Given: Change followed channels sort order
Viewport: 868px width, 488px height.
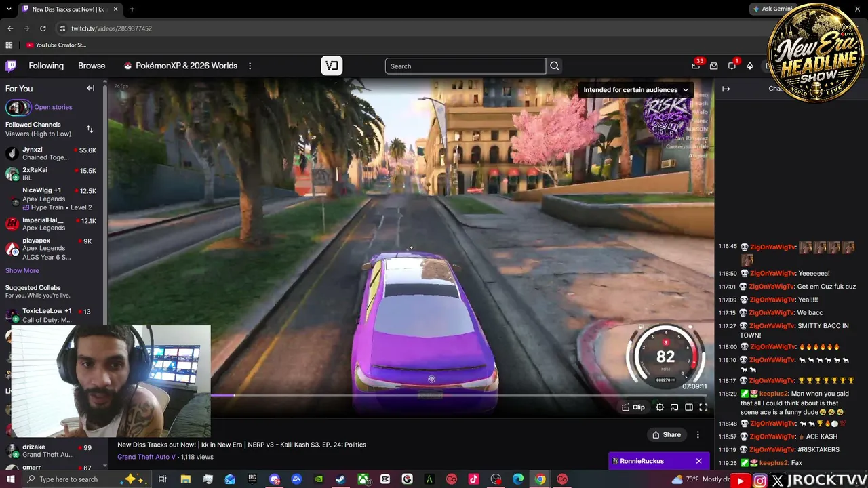Looking at the screenshot, I should pos(90,129).
